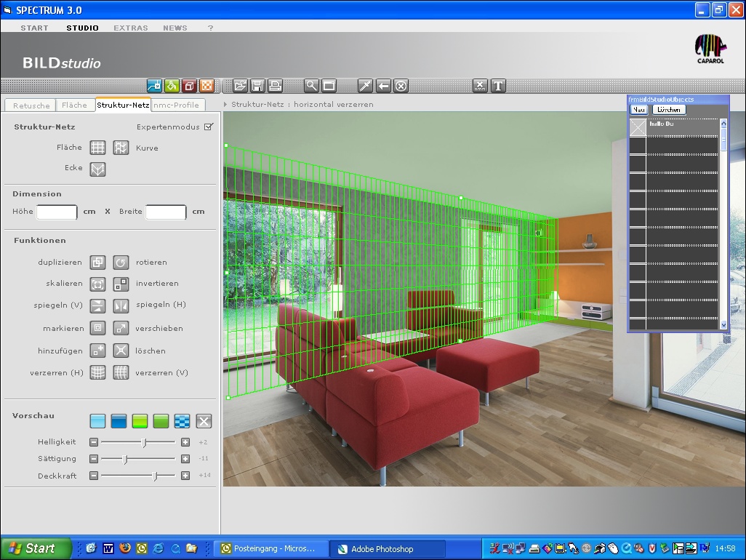746x560 pixels.
Task: Click the markieren toggle icon
Action: tap(97, 328)
